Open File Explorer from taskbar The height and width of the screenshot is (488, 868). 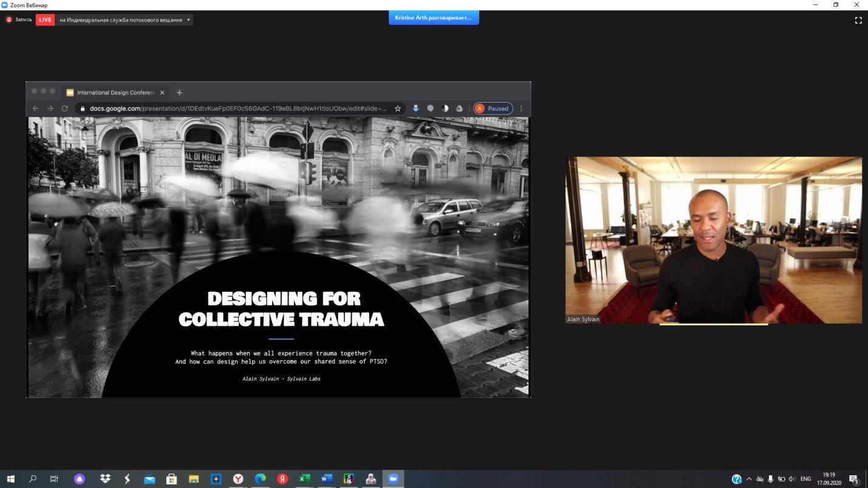[x=194, y=479]
